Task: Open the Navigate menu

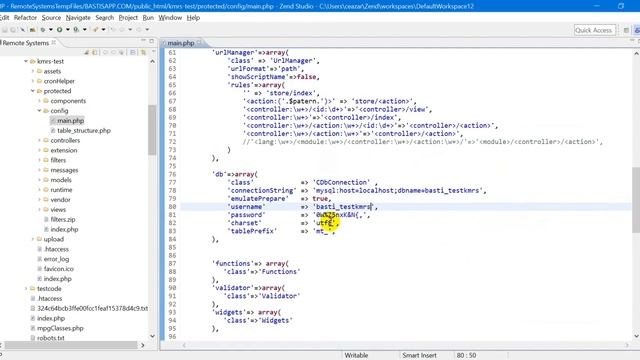Action: [78, 18]
